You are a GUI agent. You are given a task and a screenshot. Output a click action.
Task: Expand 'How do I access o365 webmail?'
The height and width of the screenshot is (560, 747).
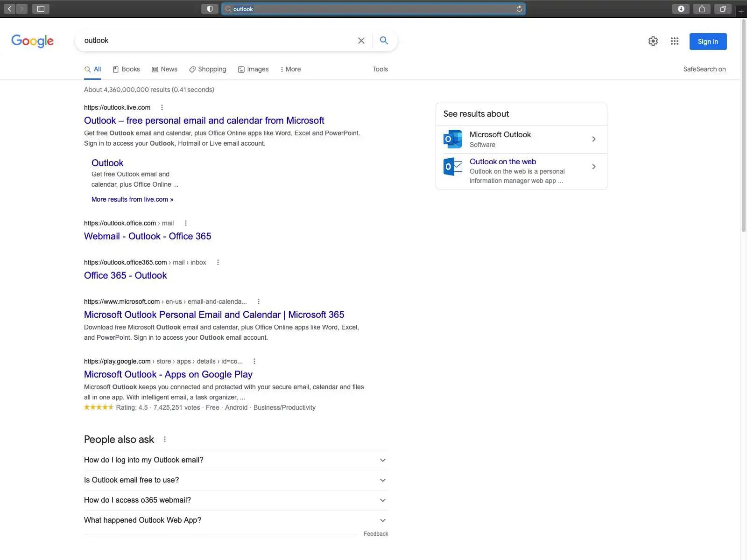(236, 500)
